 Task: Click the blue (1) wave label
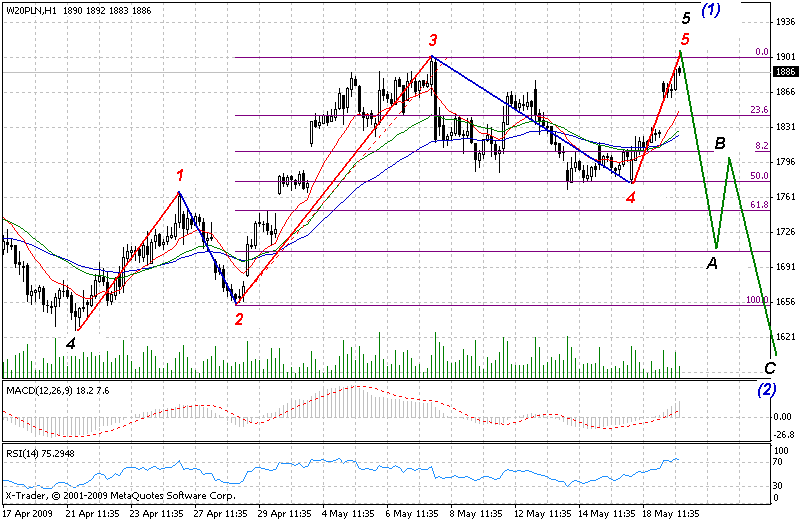pyautogui.click(x=711, y=9)
